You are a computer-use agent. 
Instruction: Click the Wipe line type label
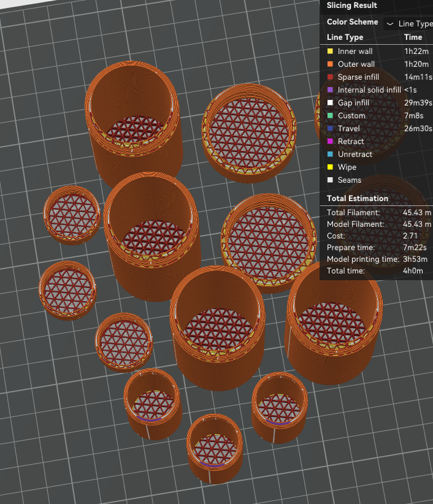tap(347, 167)
